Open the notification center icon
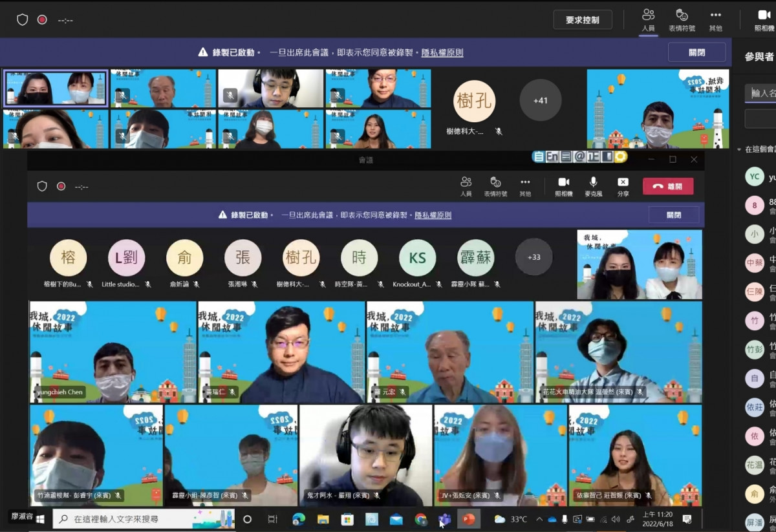This screenshot has height=532, width=776. [687, 519]
